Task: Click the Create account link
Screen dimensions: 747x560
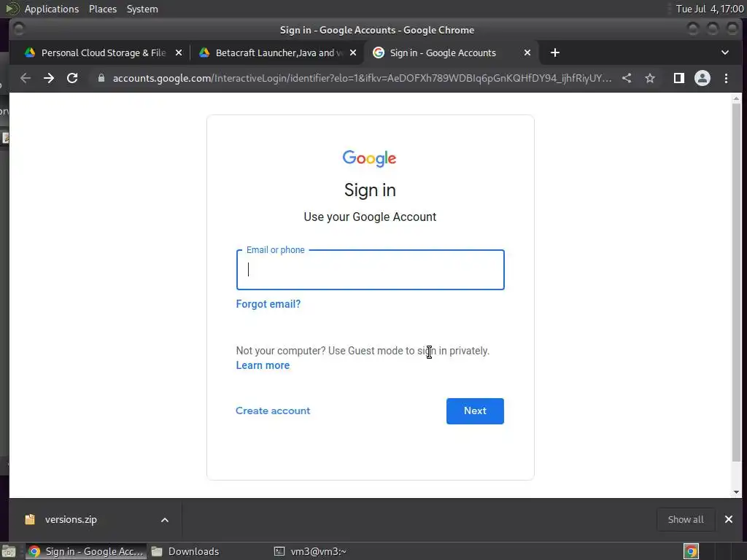Action: (273, 411)
